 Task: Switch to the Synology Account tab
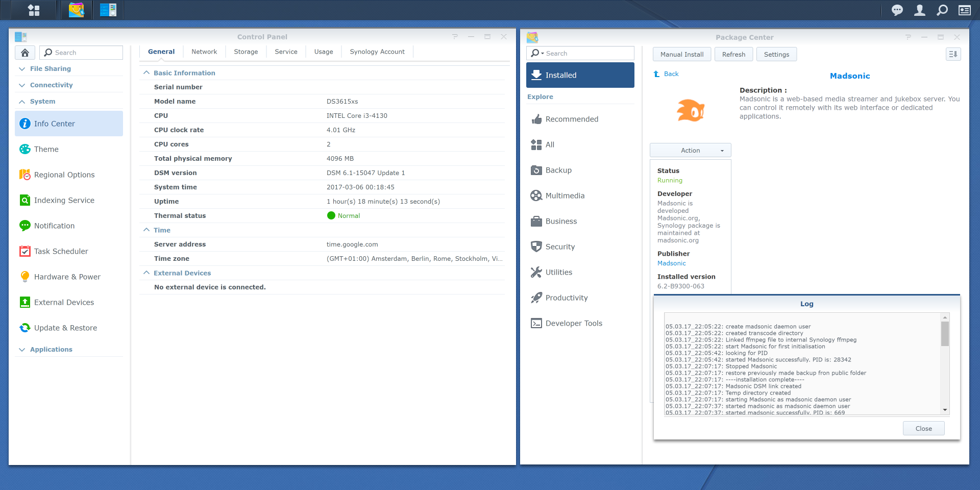pos(377,52)
